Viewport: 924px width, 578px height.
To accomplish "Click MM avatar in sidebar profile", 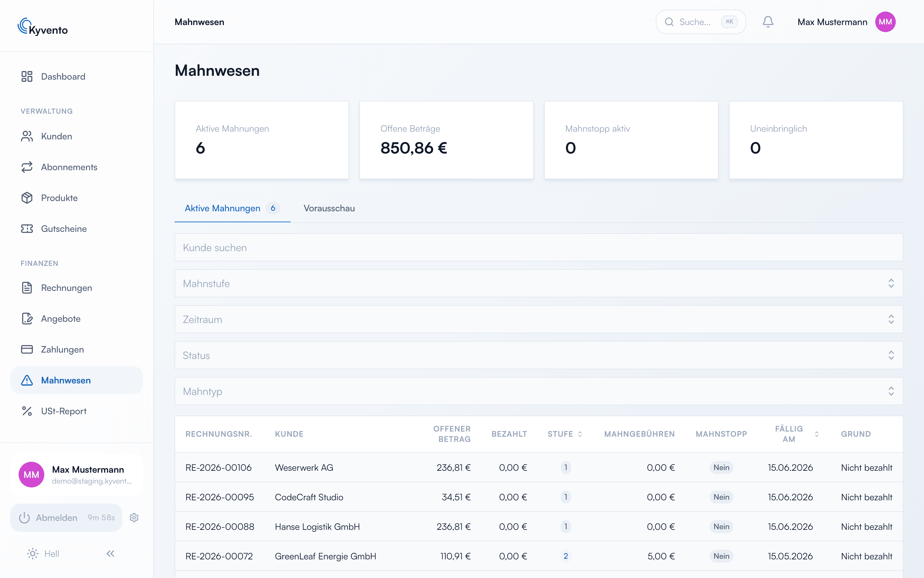I will tap(31, 474).
